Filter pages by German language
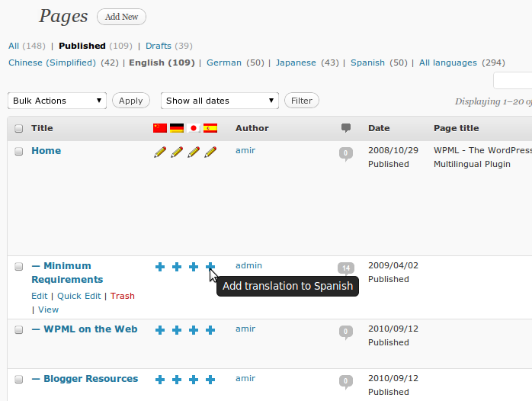The height and width of the screenshot is (401, 532). 223,63
